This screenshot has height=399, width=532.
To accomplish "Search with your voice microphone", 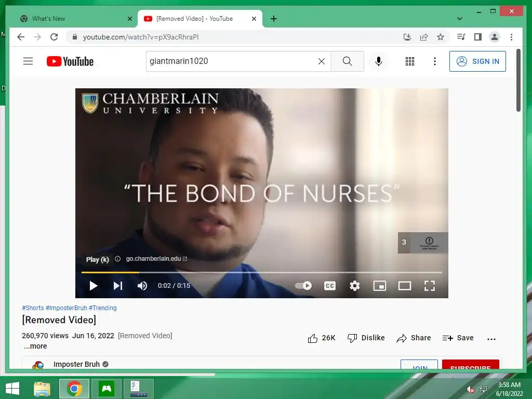I will (x=379, y=61).
